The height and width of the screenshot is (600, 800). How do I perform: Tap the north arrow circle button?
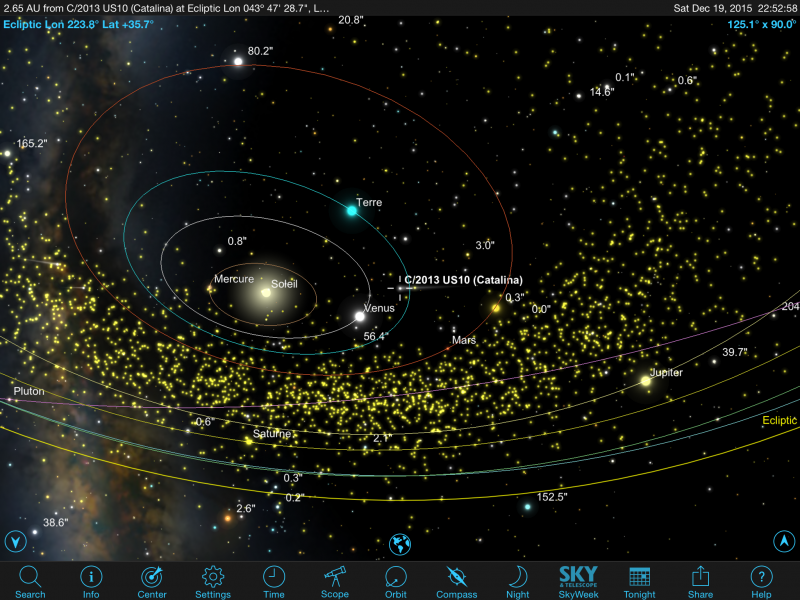[784, 541]
